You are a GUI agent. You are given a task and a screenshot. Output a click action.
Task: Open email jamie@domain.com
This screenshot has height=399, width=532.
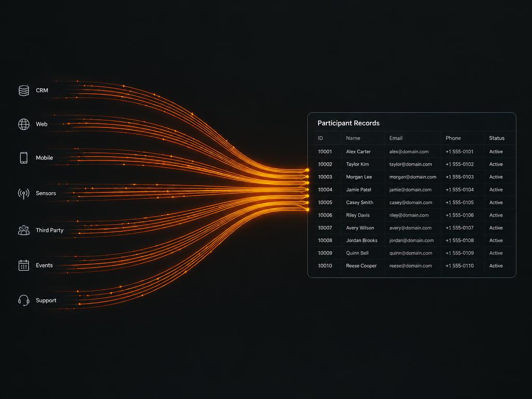tap(410, 190)
